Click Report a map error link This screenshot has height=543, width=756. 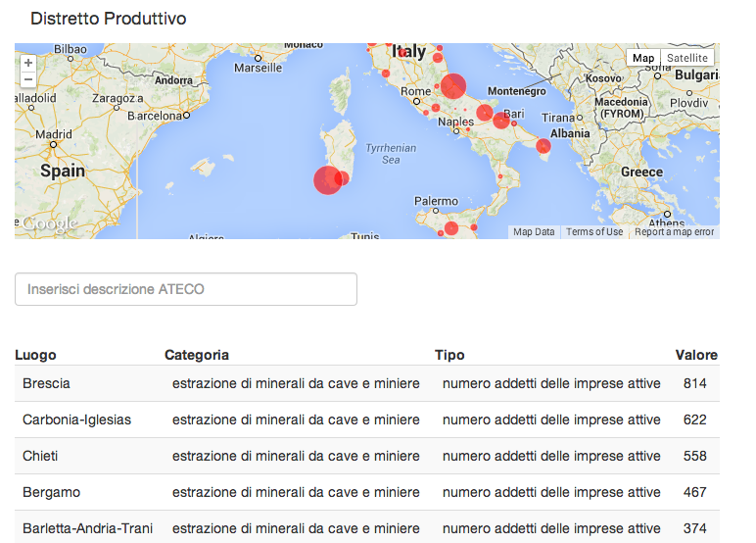pos(674,231)
